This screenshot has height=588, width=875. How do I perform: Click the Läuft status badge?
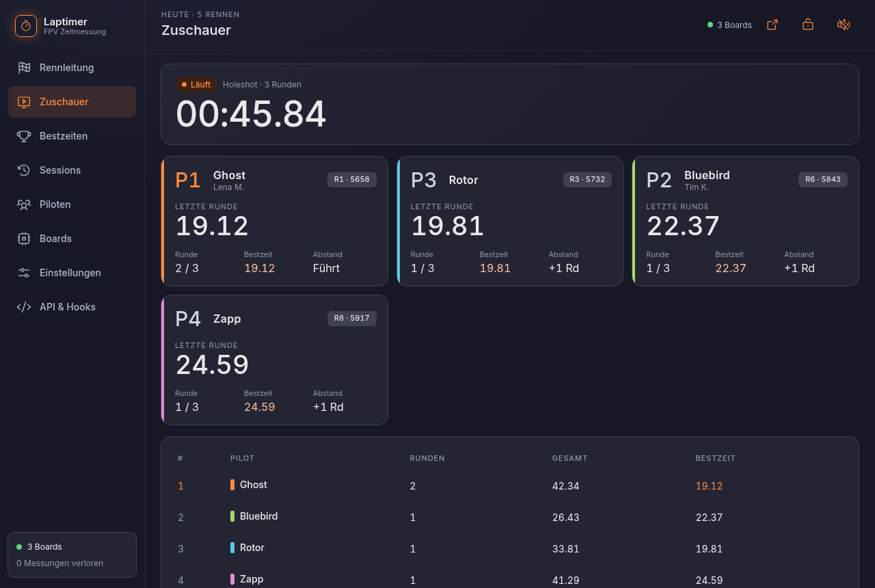[x=196, y=85]
